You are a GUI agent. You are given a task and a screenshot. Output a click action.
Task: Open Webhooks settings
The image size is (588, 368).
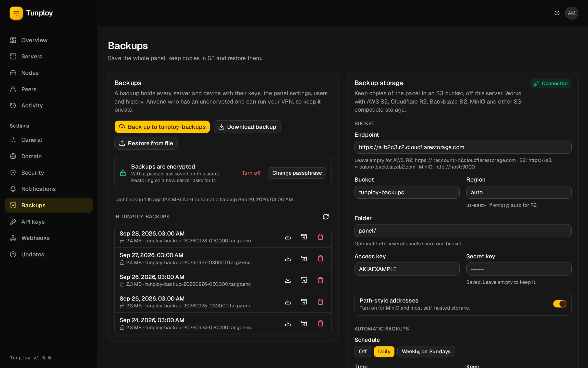coord(49,238)
